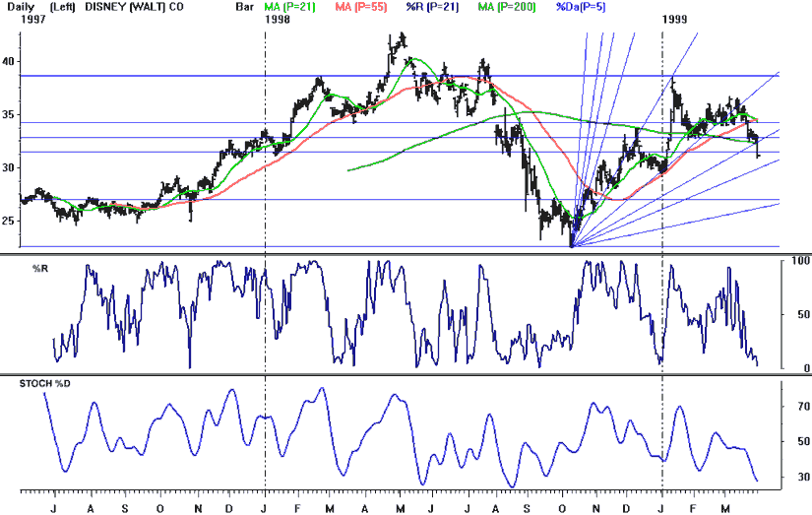Click the '1997' year label
Screen dimensions: 812x515
(x=32, y=19)
